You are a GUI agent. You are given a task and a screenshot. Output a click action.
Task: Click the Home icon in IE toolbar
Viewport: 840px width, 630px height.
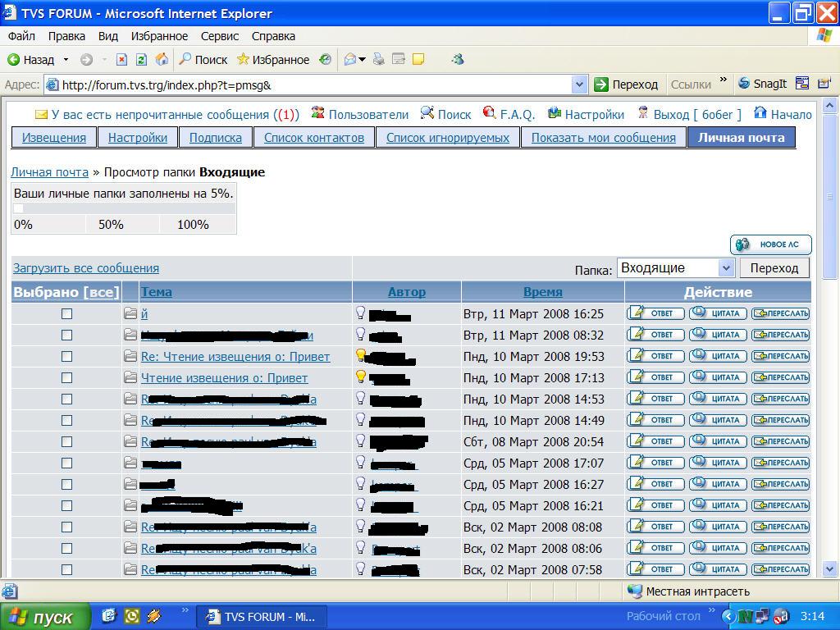[162, 59]
